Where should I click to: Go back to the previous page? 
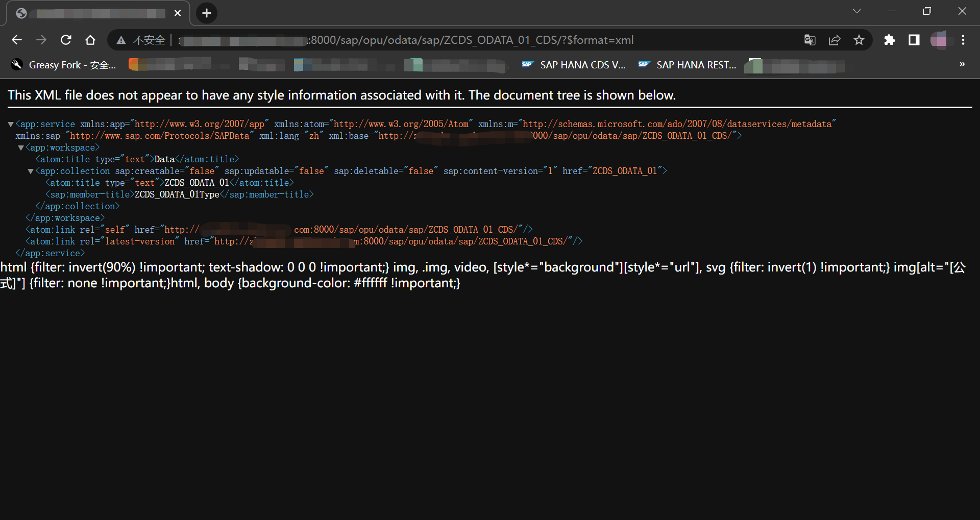17,40
